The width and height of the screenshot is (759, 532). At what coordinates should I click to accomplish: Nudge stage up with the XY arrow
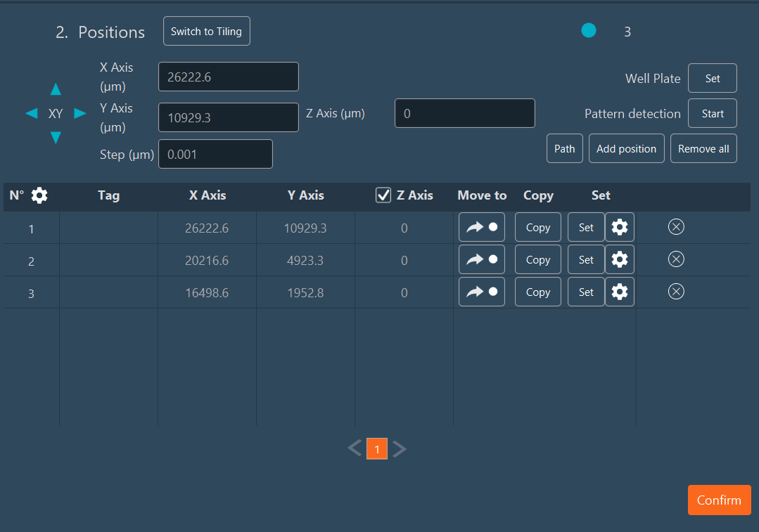[x=56, y=89]
